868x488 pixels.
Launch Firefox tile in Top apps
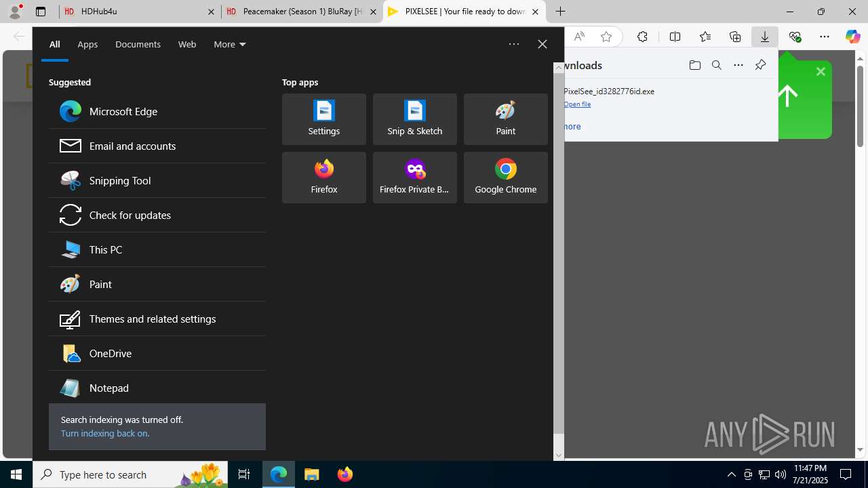(324, 178)
